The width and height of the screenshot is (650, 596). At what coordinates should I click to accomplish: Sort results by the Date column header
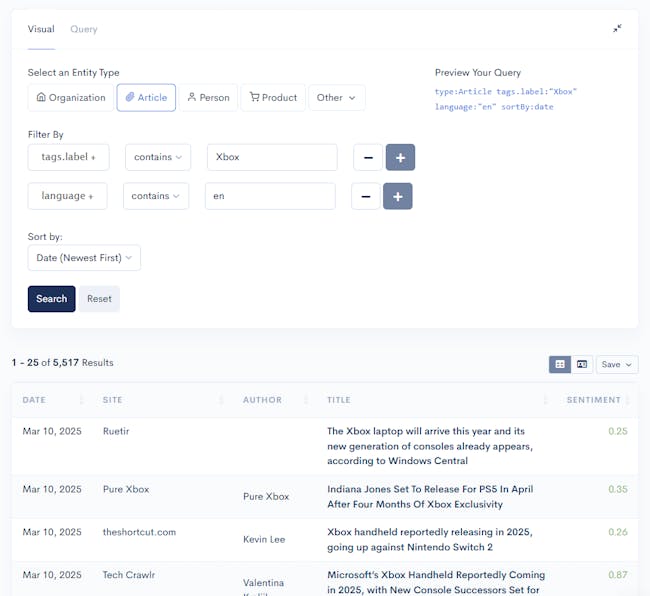34,400
